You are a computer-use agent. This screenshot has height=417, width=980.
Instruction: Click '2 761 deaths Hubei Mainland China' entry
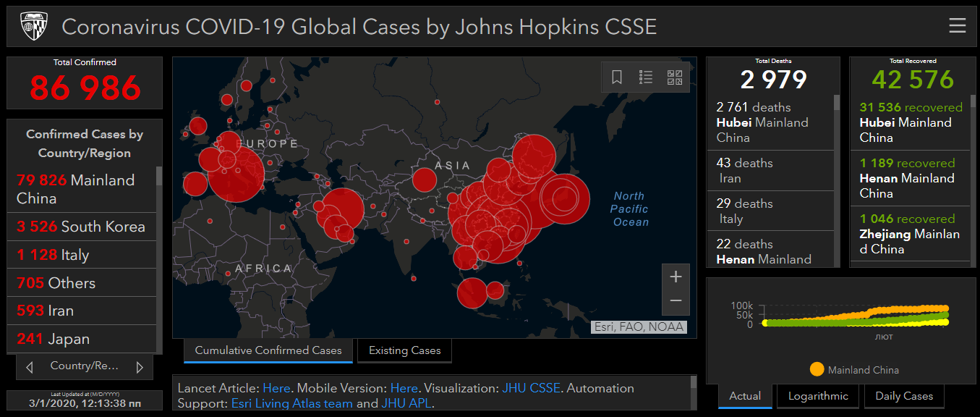tap(770, 122)
